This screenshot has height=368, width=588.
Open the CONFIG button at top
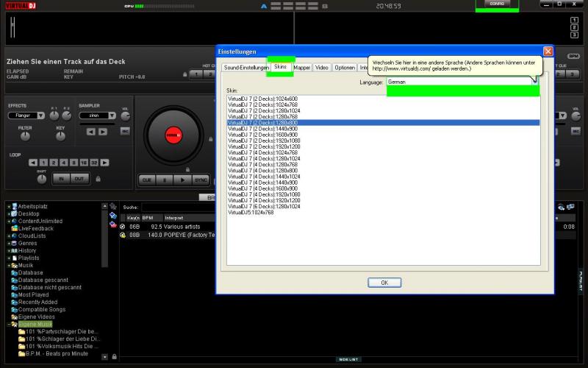pyautogui.click(x=497, y=4)
